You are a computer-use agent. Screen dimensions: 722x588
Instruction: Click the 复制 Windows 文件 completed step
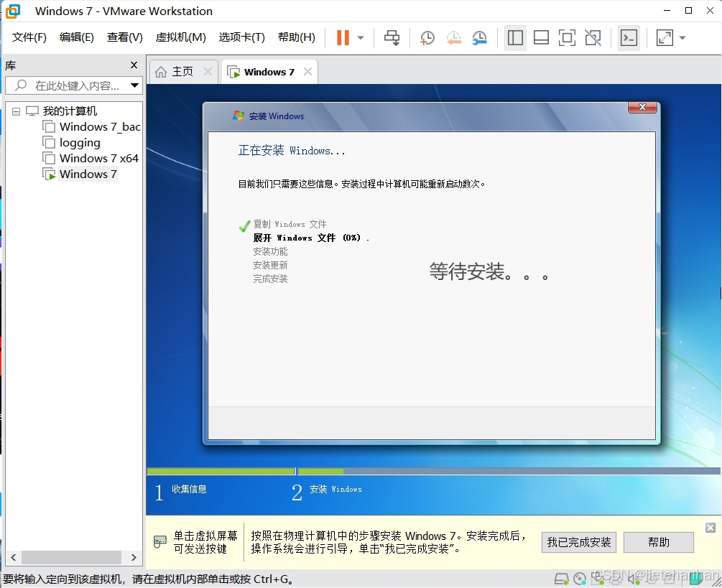[x=290, y=224]
